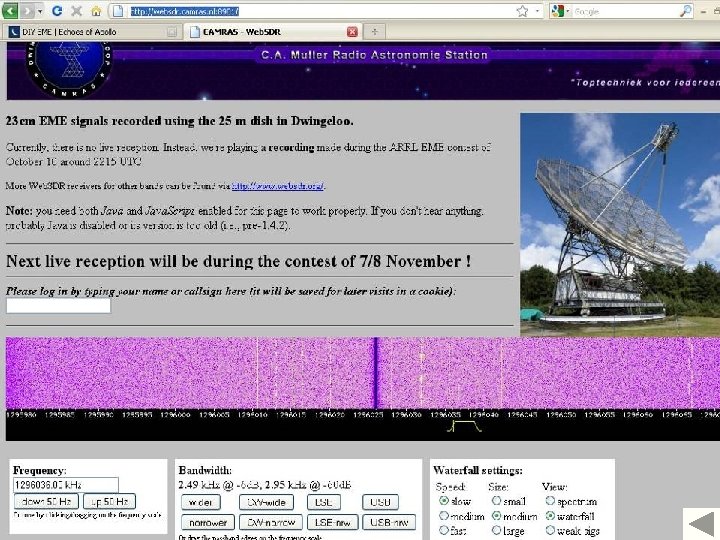Click the browser forward arrow button
Viewport: 720px width, 540px height.
pyautogui.click(x=27, y=10)
